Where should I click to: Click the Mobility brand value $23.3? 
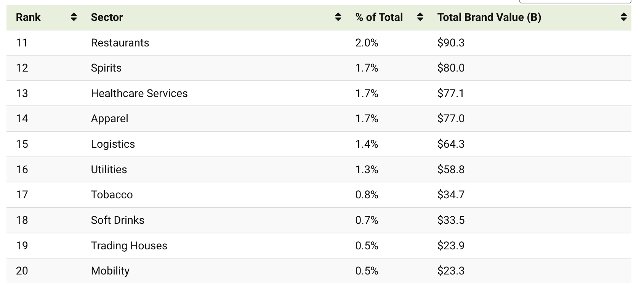point(451,271)
